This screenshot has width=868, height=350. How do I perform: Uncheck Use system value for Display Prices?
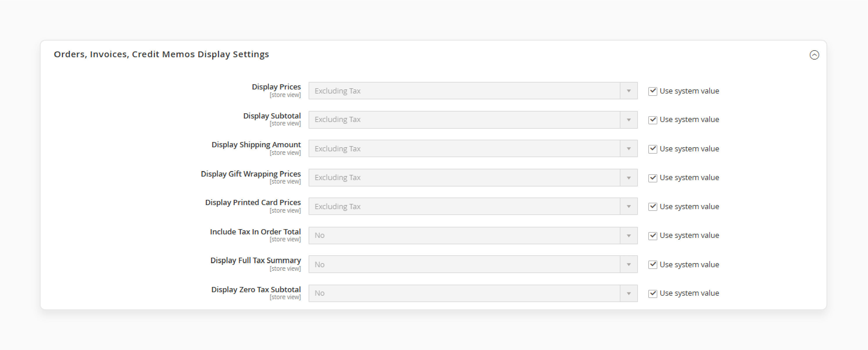[x=653, y=91]
